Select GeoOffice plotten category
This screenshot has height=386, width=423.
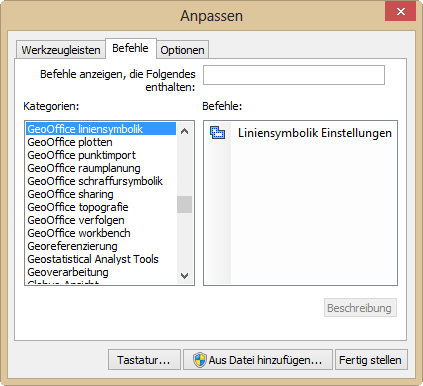click(x=101, y=142)
